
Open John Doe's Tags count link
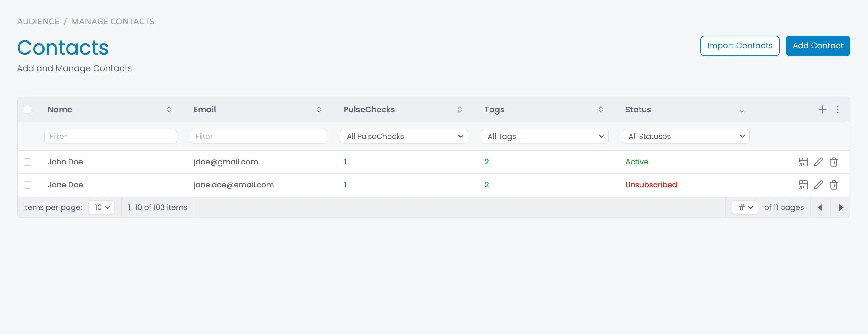tap(487, 162)
